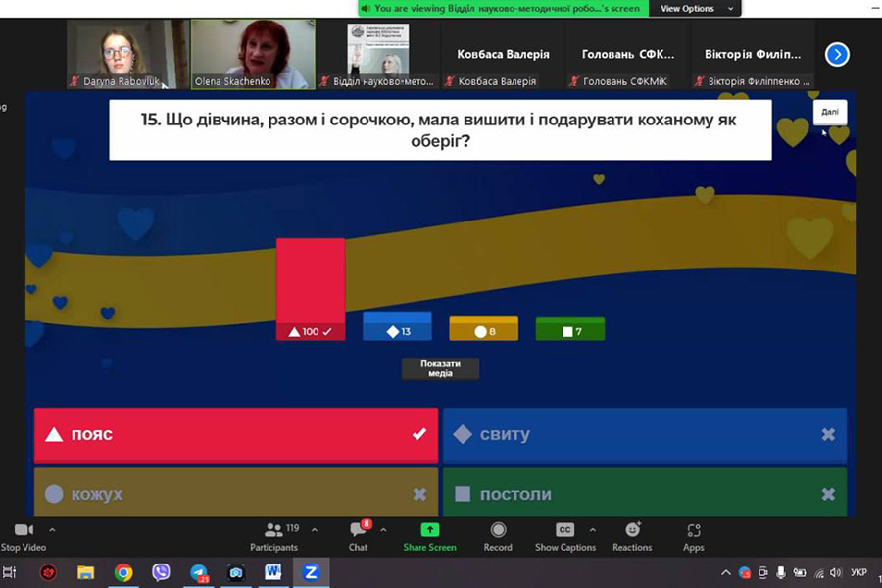The height and width of the screenshot is (588, 882).
Task: Open the camera app in taskbar
Action: pyautogui.click(x=235, y=572)
